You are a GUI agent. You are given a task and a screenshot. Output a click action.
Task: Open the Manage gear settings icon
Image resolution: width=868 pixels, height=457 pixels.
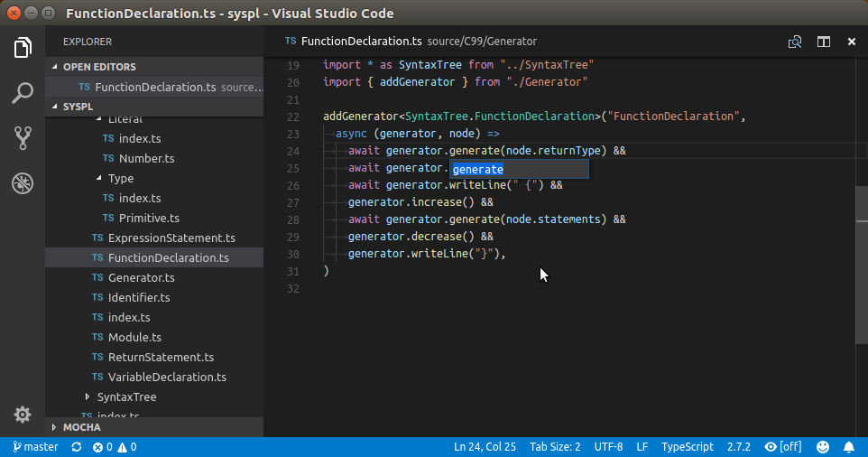point(23,415)
